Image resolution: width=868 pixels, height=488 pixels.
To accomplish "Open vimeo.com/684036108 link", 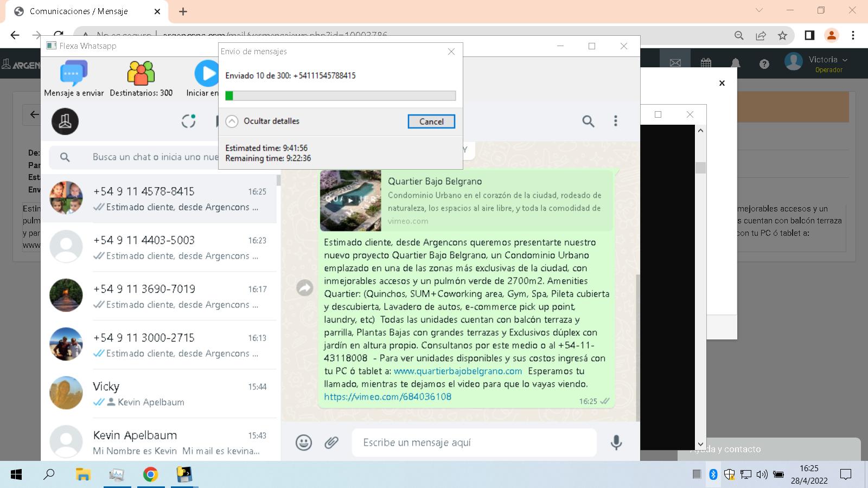I will click(x=388, y=397).
